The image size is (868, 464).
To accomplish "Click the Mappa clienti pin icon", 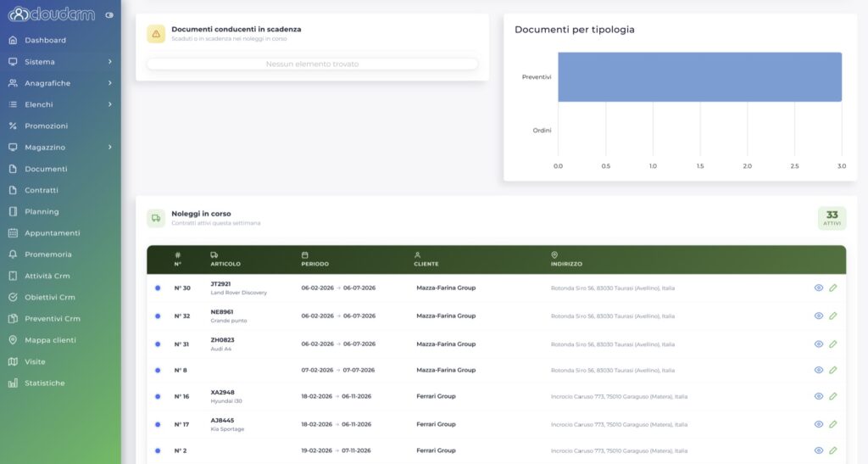I will pyautogui.click(x=13, y=340).
